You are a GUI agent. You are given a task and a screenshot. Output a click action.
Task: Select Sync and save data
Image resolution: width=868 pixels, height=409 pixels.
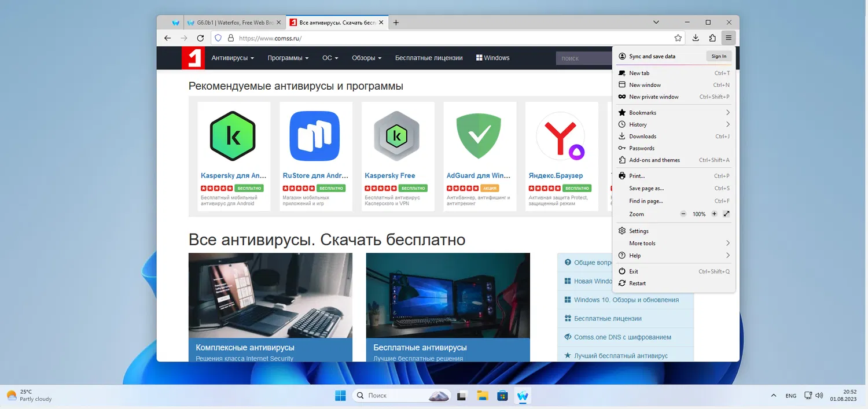point(652,57)
